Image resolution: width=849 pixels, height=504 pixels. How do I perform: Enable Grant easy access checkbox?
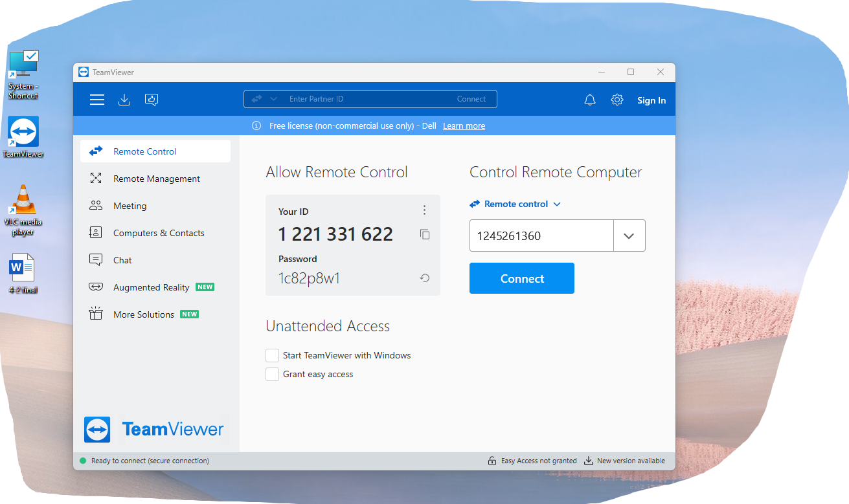tap(273, 374)
